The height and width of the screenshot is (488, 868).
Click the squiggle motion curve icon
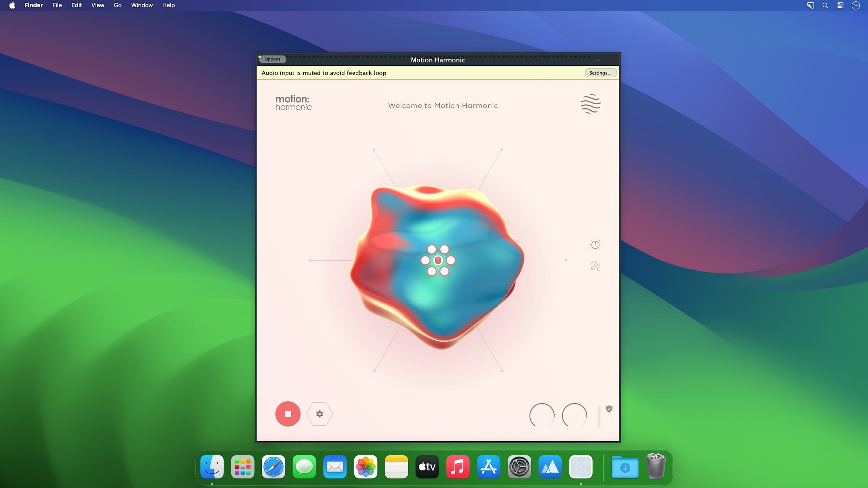pos(595,266)
